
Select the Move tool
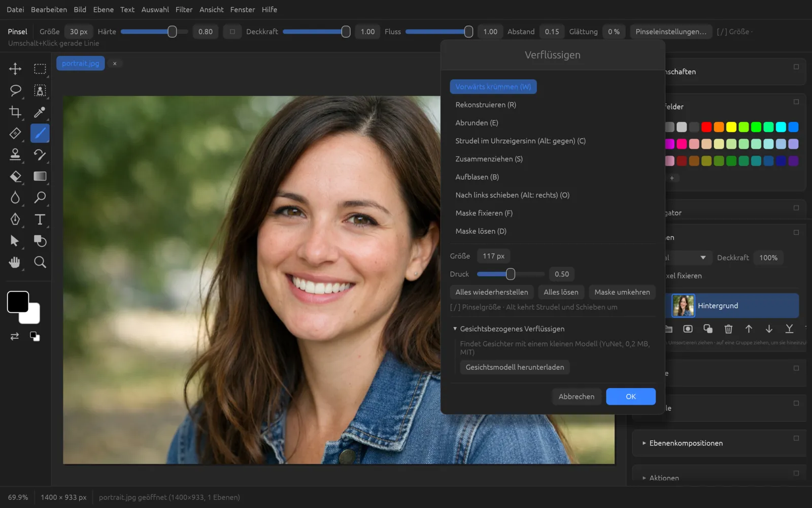[15, 69]
